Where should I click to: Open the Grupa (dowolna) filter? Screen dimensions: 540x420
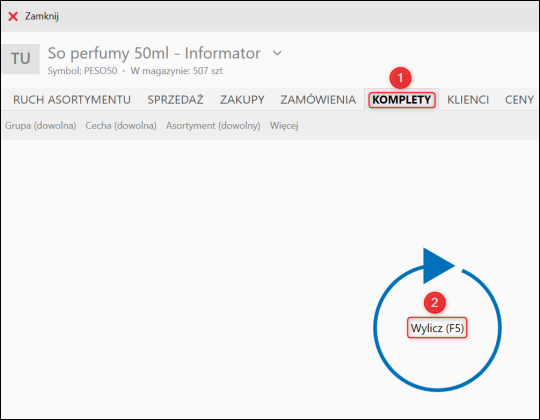pyautogui.click(x=41, y=126)
